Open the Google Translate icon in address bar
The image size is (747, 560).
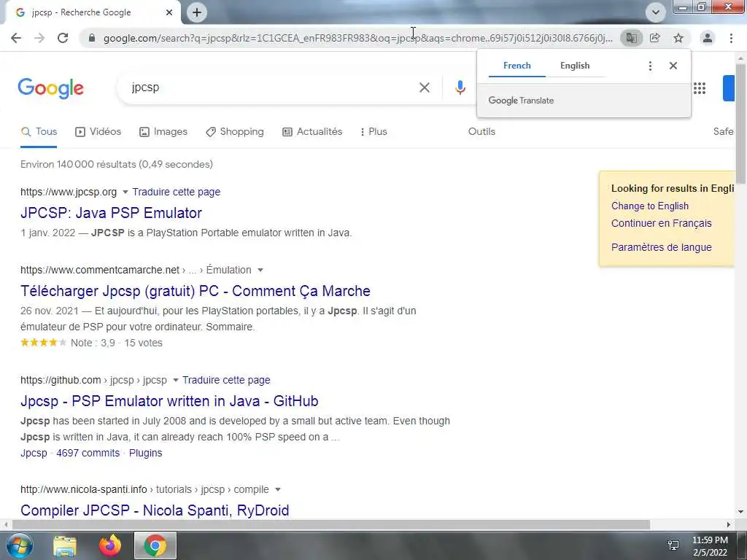click(631, 38)
